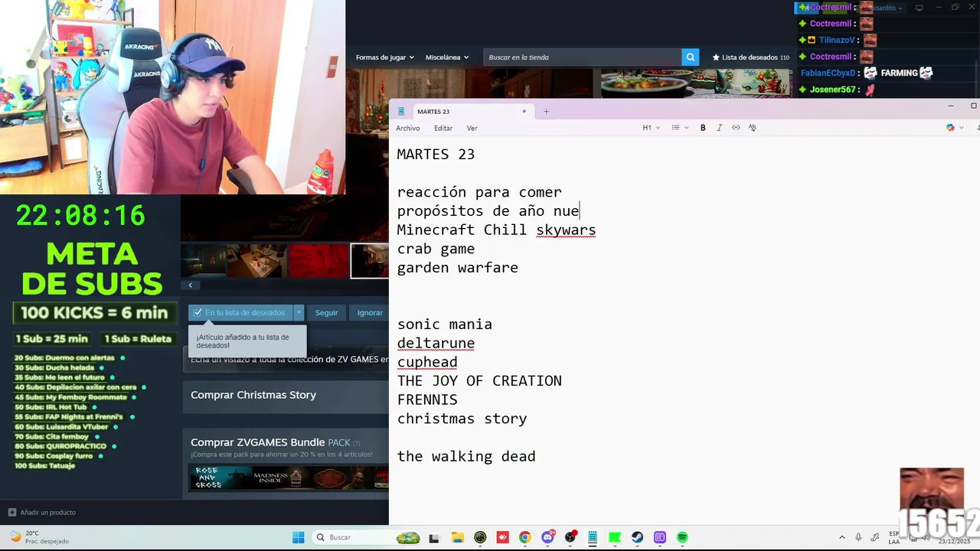Click the Ignorar button on Steam
The width and height of the screenshot is (980, 551).
[x=370, y=312]
